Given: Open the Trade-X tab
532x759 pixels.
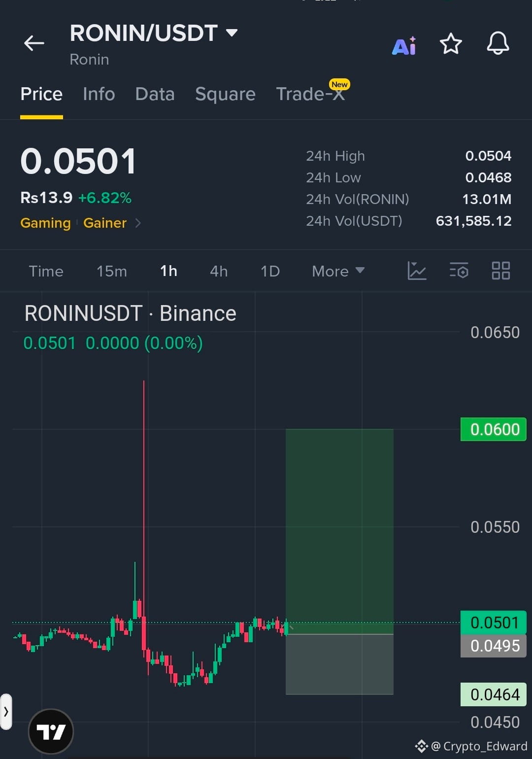Looking at the screenshot, I should click(310, 94).
